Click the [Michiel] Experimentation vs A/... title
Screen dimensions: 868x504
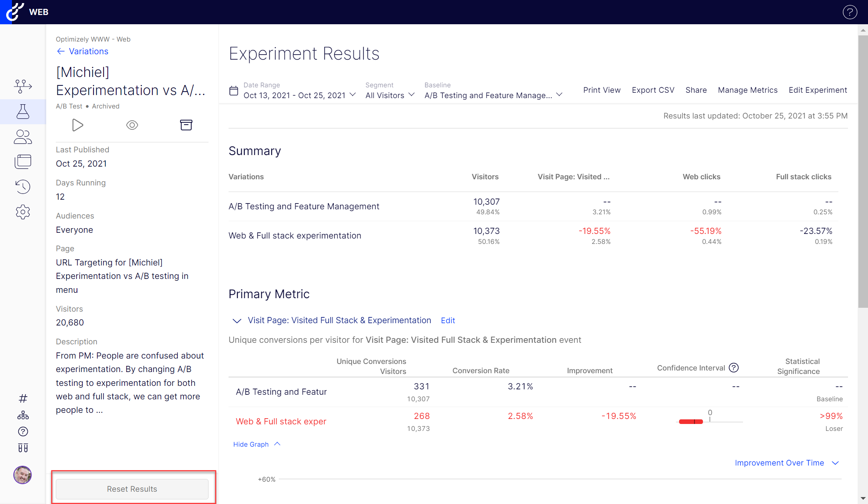(130, 81)
